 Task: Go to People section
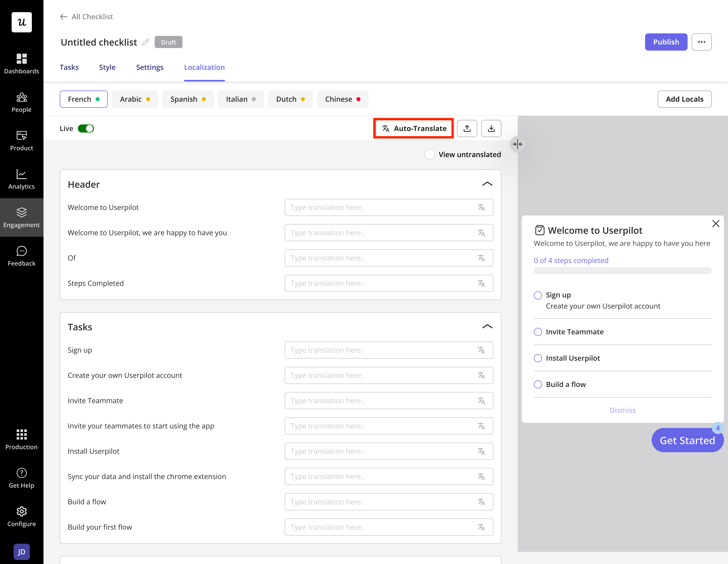click(22, 102)
